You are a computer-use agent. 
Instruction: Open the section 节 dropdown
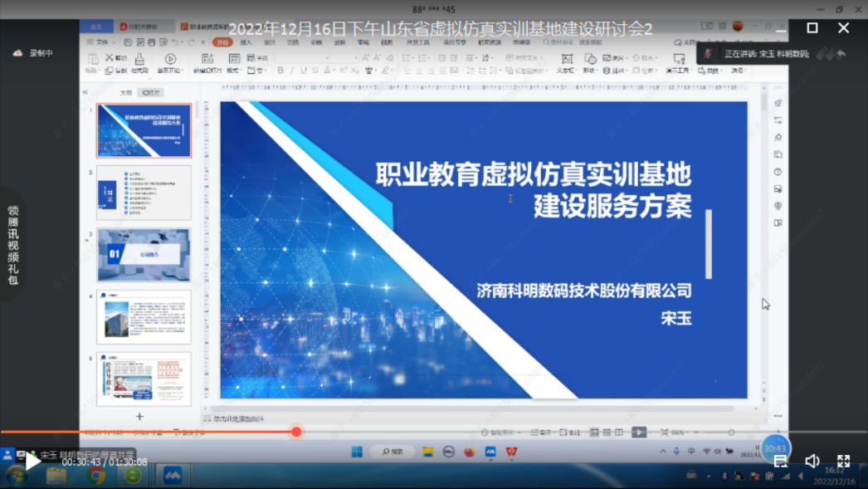coord(256,71)
